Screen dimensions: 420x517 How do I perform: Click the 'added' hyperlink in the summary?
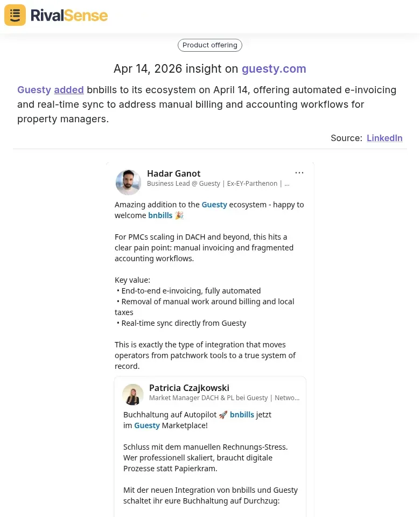tap(69, 89)
